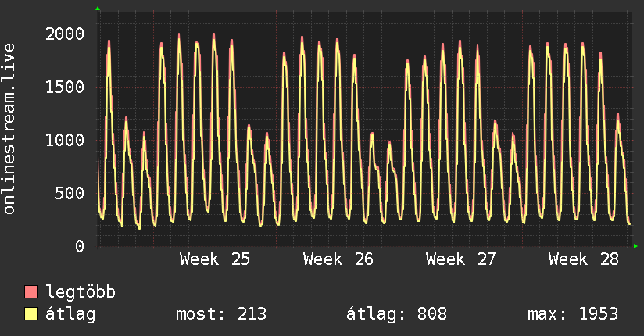Screen dimensions: 644x336
Task: Click the green arrow ending the x-axis
Action: click(635, 246)
